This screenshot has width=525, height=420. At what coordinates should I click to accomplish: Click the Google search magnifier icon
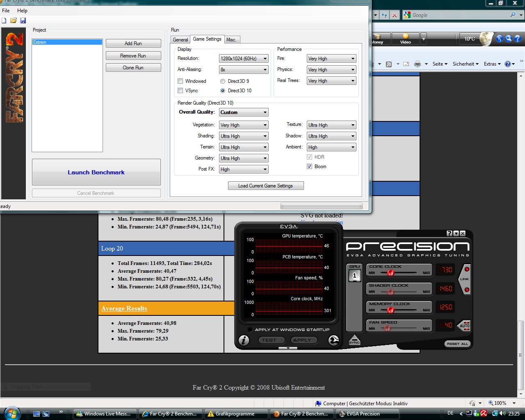tap(513, 15)
